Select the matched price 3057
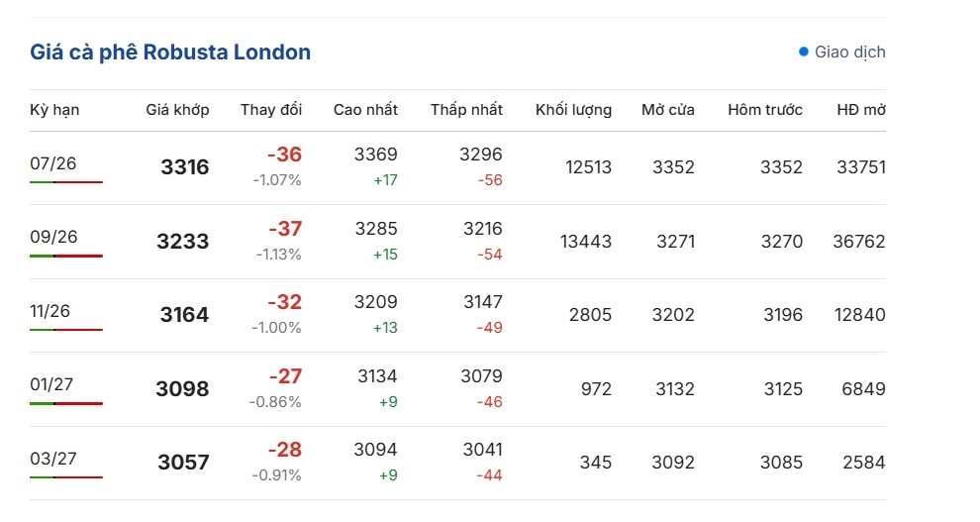The image size is (980, 522). click(183, 462)
